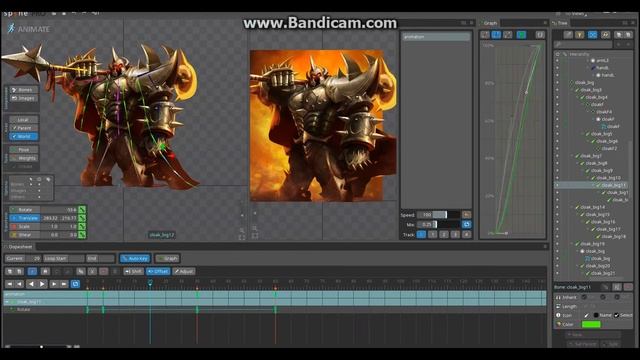Click the green Graph toolbar icon
The height and width of the screenshot is (360, 640).
(x=522, y=35)
